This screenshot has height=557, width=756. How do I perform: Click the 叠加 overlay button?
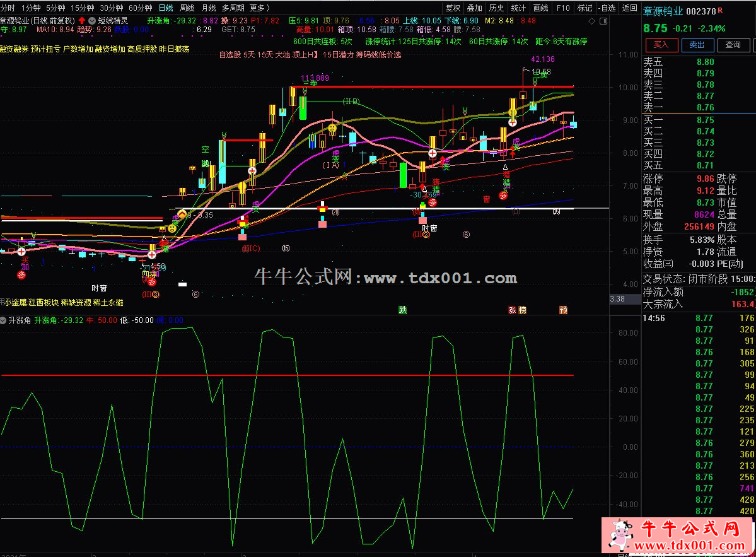(474, 8)
